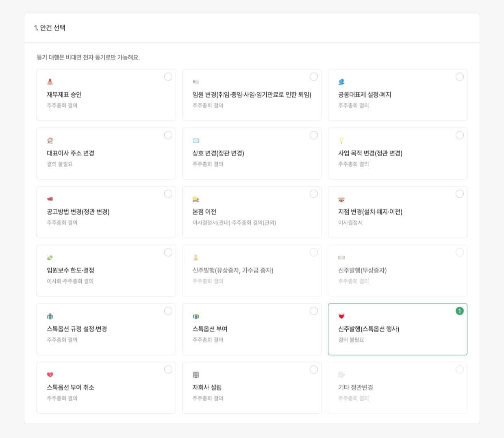504x438 pixels.
Task: Toggle the radio circle on 스톡옵션 규정 설정·변경
Action: tap(168, 311)
